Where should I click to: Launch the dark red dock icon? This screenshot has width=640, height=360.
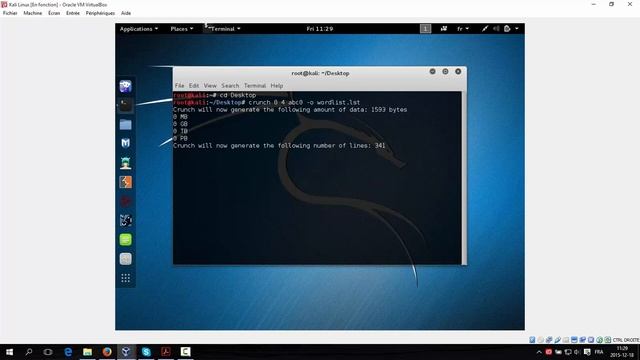[x=126, y=201]
